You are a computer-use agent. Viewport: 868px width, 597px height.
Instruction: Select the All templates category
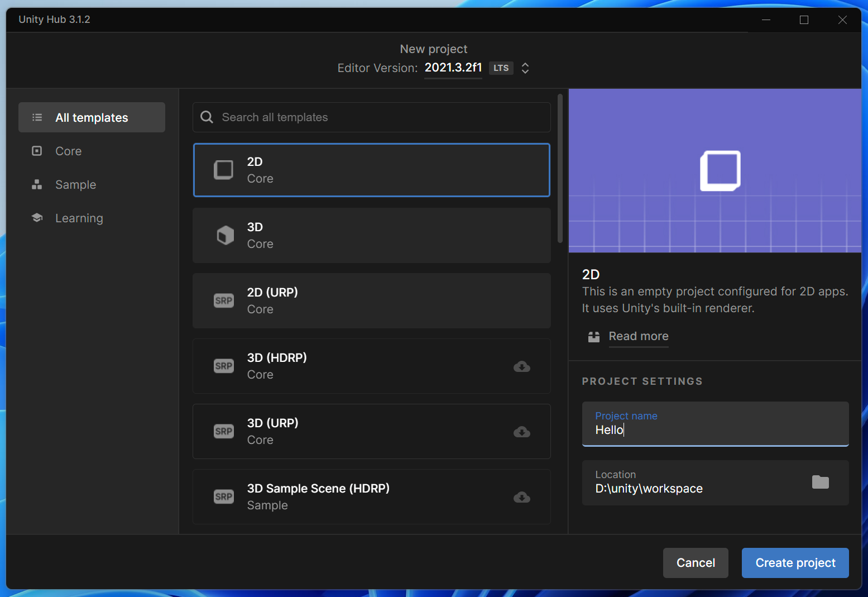coord(92,117)
